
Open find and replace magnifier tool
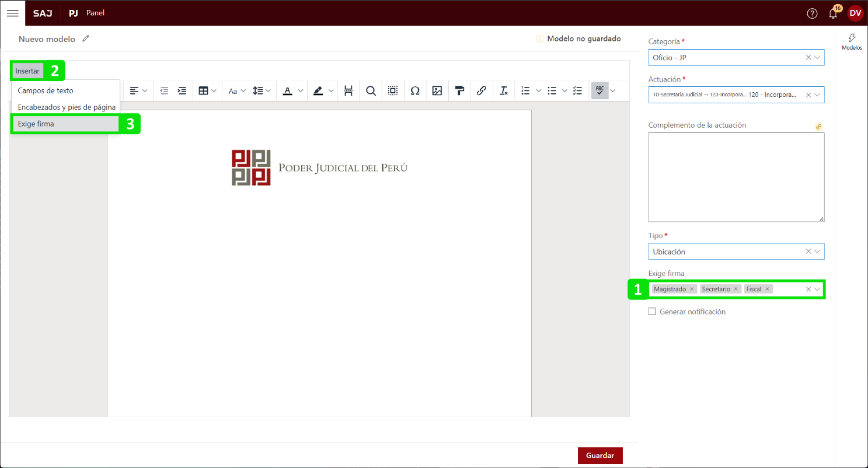371,90
